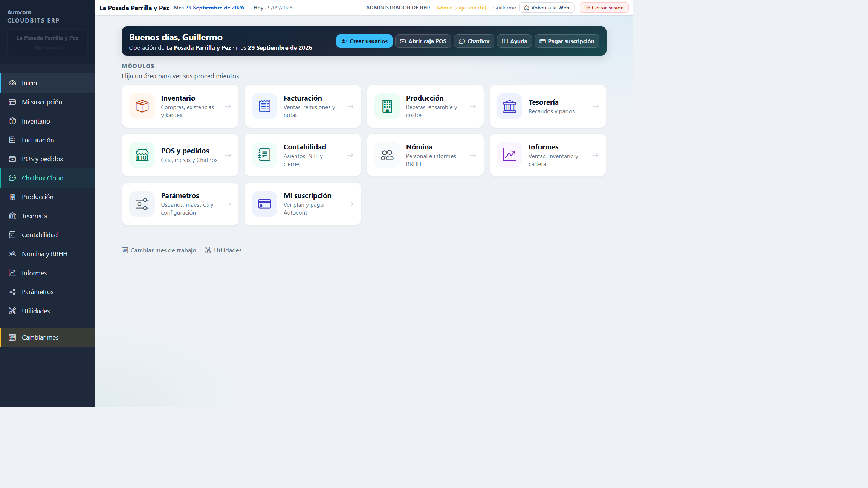Open arrow on the Informes card
The width and height of the screenshot is (868, 488).
595,155
